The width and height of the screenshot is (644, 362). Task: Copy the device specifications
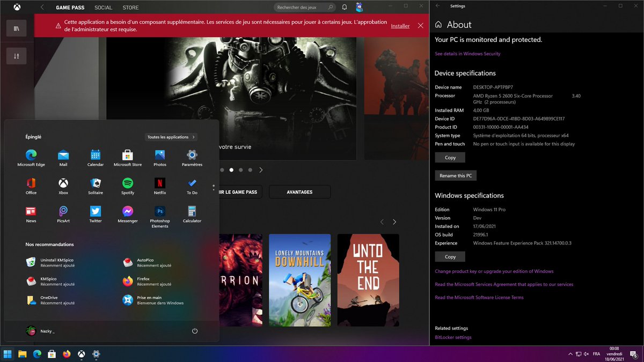pyautogui.click(x=450, y=158)
